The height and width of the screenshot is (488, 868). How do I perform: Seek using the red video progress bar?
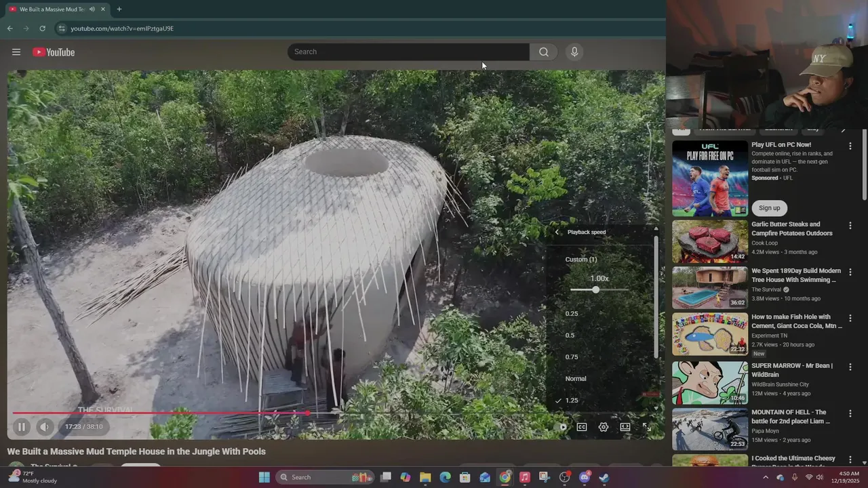[x=160, y=413]
